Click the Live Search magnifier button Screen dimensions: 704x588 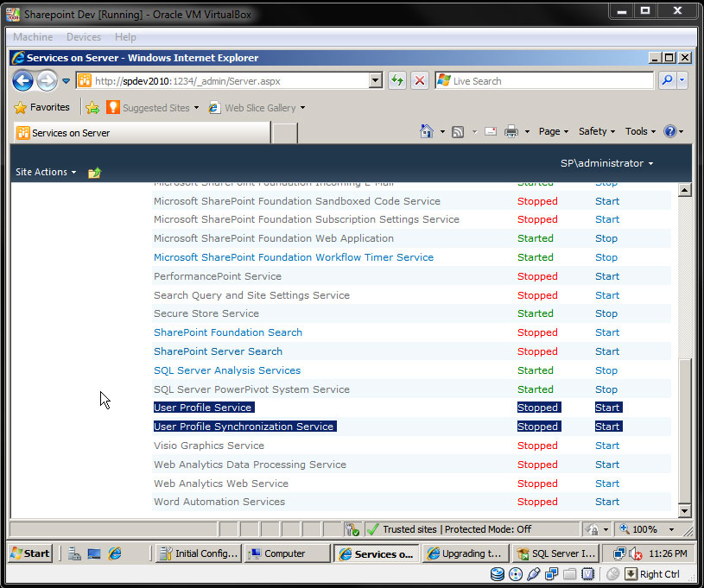point(668,81)
